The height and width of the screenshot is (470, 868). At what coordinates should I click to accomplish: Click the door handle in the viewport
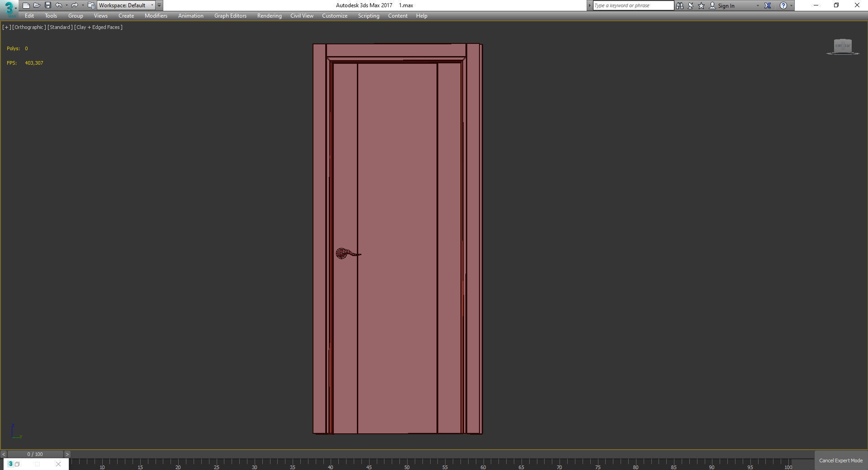click(348, 253)
